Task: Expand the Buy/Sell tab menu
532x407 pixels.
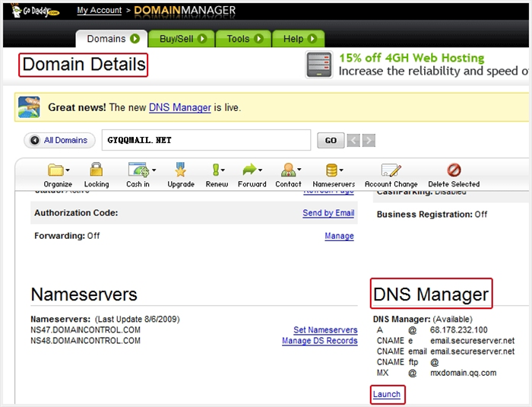Action: point(202,39)
